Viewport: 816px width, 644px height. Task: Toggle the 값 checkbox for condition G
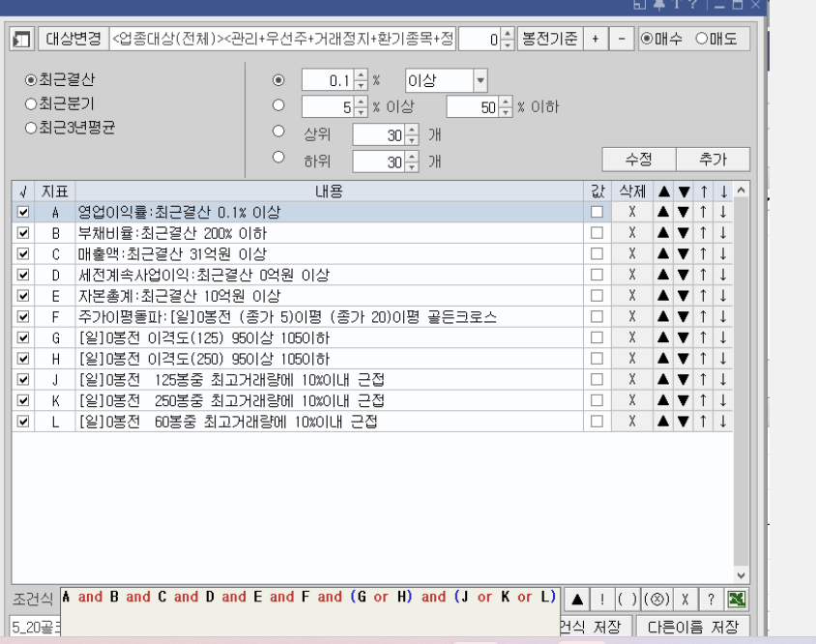(x=597, y=337)
